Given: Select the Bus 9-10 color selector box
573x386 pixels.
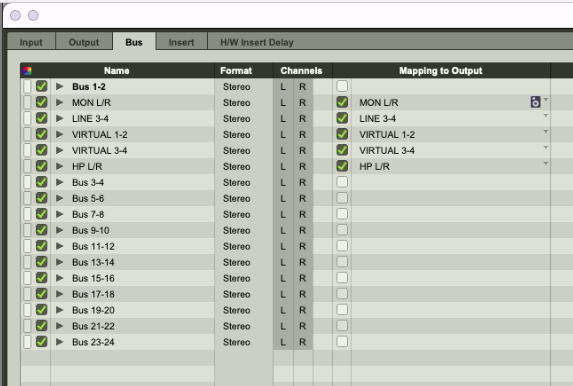Looking at the screenshot, I should coord(27,230).
